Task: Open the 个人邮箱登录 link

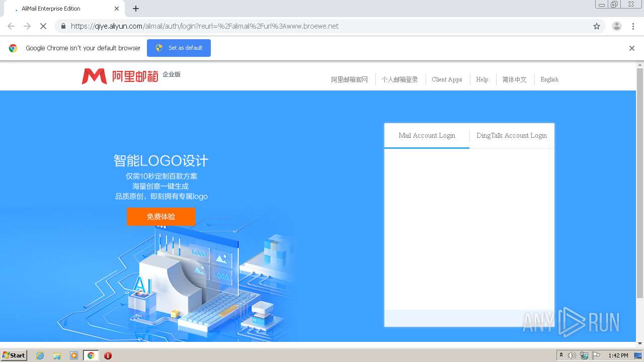Action: click(399, 79)
